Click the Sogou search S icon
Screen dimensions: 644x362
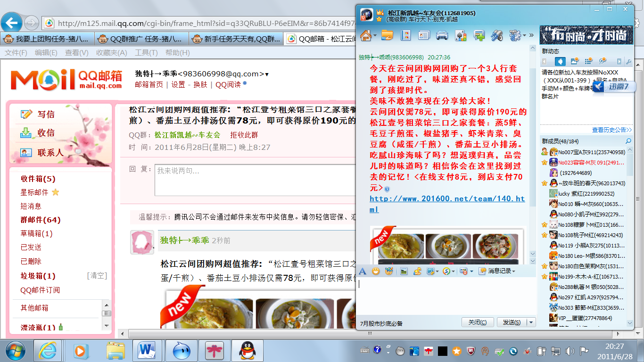[x=446, y=271]
